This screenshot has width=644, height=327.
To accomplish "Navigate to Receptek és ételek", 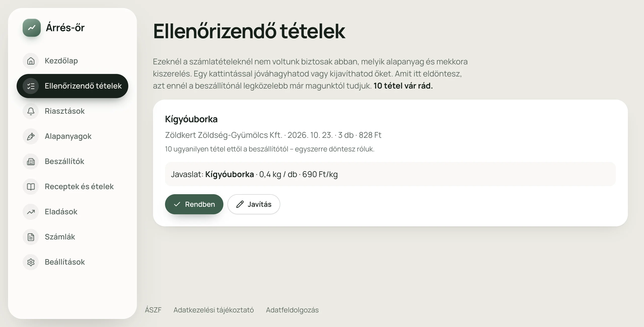I will pos(72,187).
